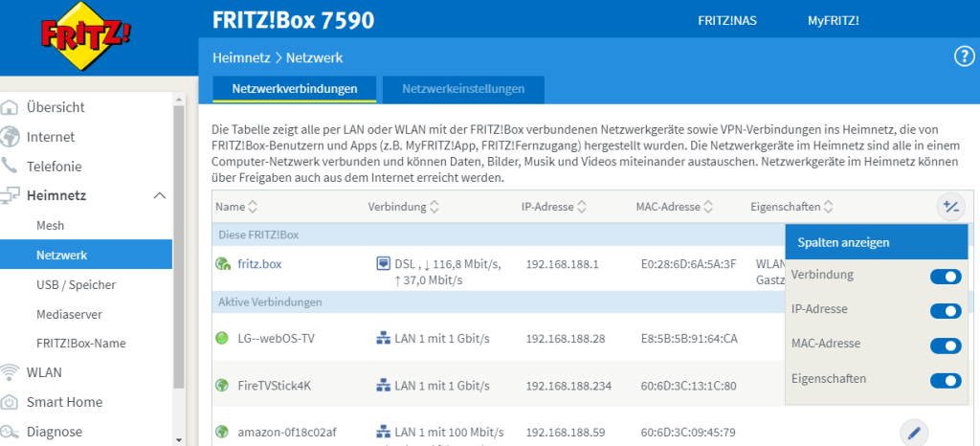Toggle the Eigenschaften column switch
The image size is (980, 446).
pos(946,380)
